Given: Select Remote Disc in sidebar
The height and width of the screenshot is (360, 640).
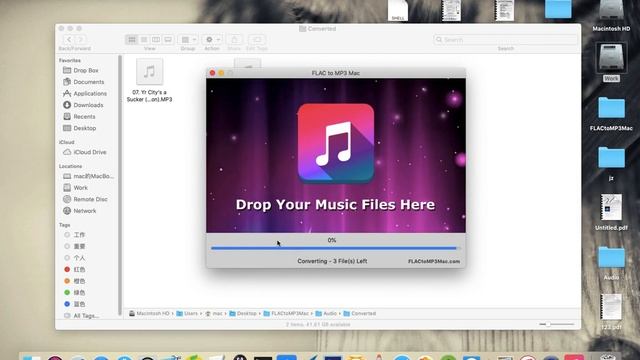Looking at the screenshot, I should (85, 199).
